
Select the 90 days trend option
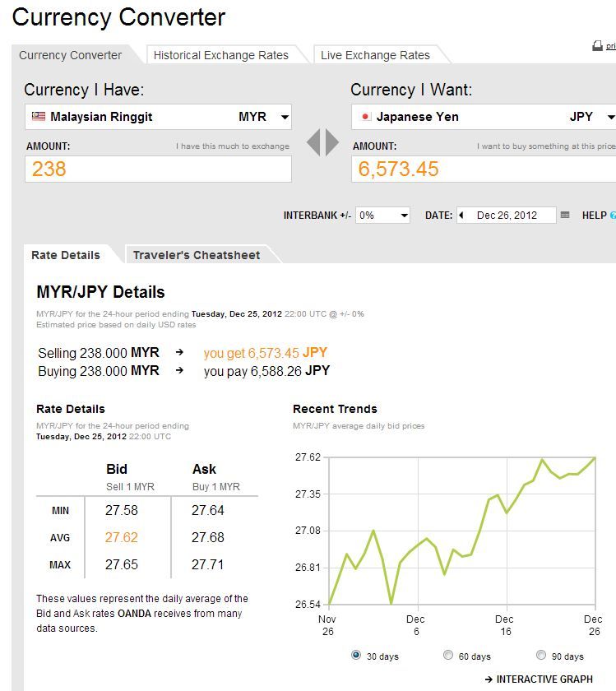point(540,655)
